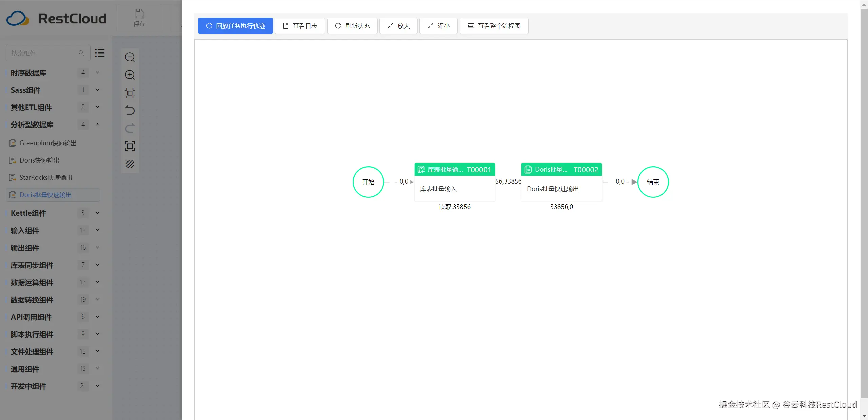Viewport: 868px width, 420px height.
Task: Click the 搜索组件 search input field
Action: (48, 53)
